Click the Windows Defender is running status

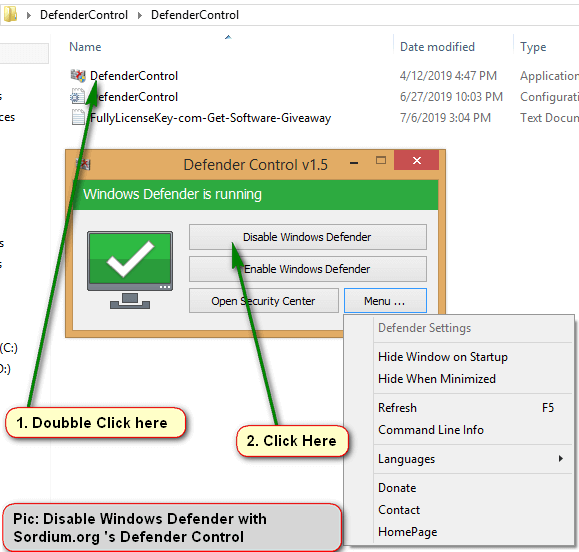[x=172, y=194]
